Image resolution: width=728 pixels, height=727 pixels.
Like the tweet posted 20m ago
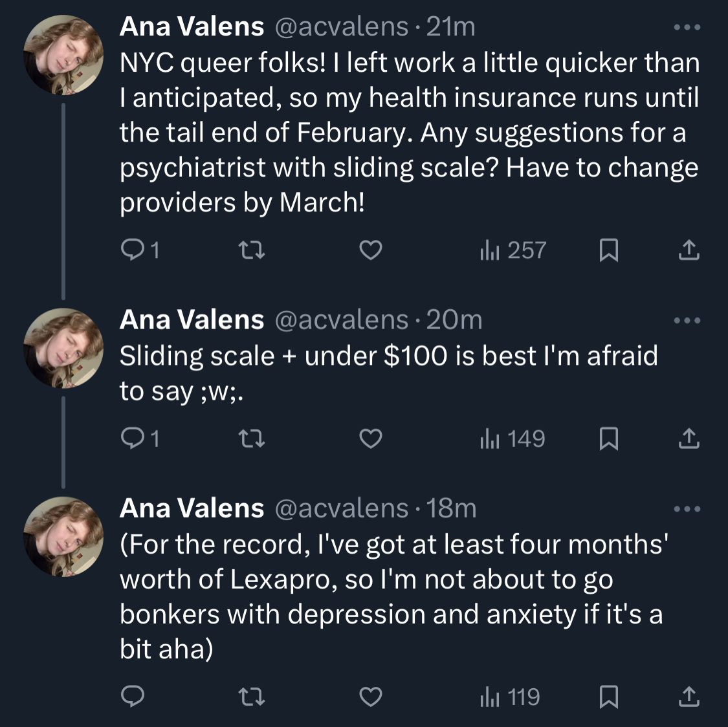coord(370,439)
